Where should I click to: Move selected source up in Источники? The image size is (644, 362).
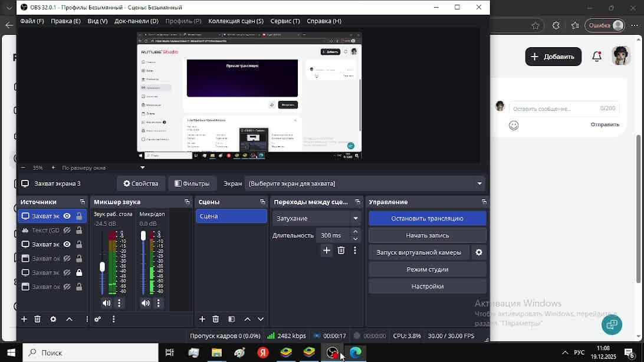pos(69,319)
